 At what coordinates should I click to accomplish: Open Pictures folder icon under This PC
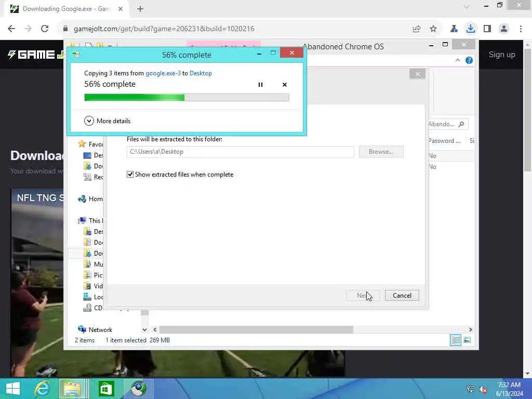[87, 275]
